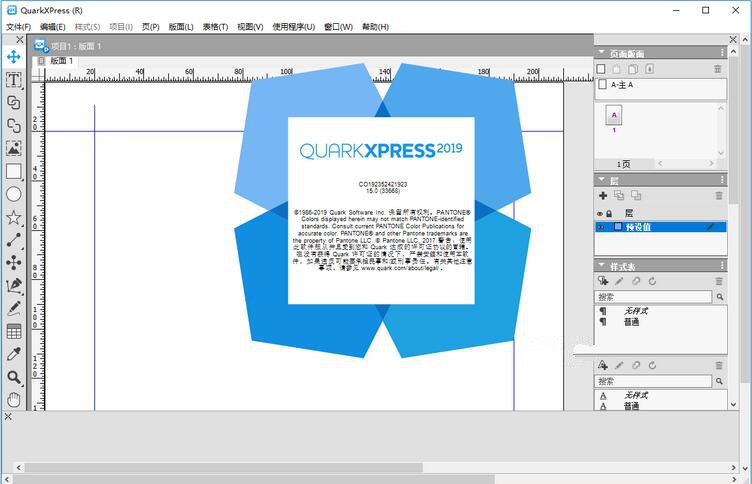Image resolution: width=752 pixels, height=484 pixels.
Task: Click new character style sheet icon
Action: point(603,366)
